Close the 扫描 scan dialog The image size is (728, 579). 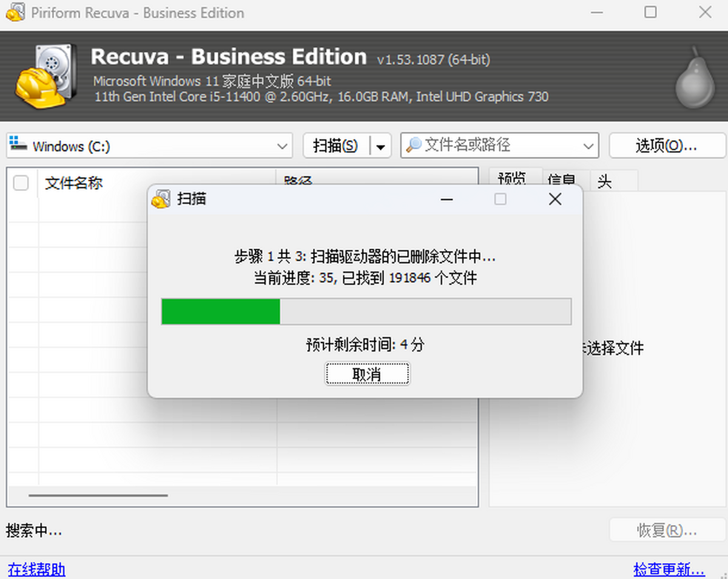(554, 199)
